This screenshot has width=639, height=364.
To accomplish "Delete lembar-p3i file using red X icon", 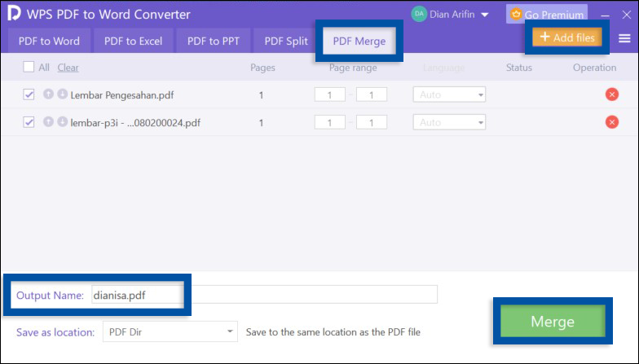I will click(611, 122).
